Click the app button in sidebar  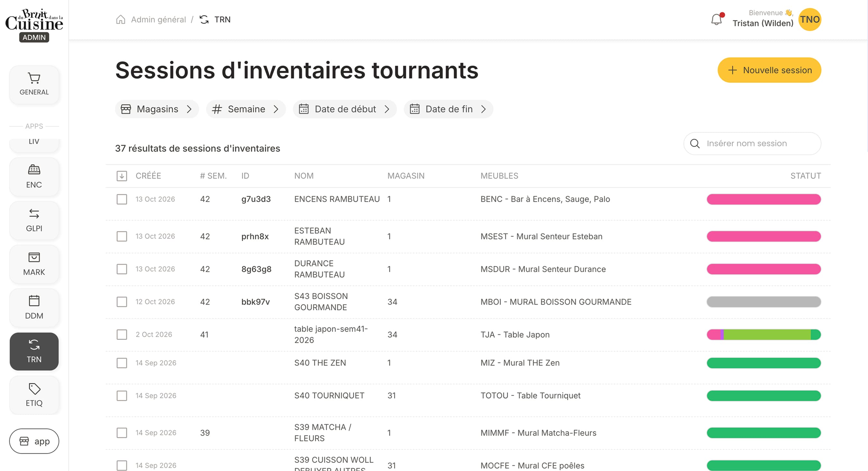click(x=34, y=441)
